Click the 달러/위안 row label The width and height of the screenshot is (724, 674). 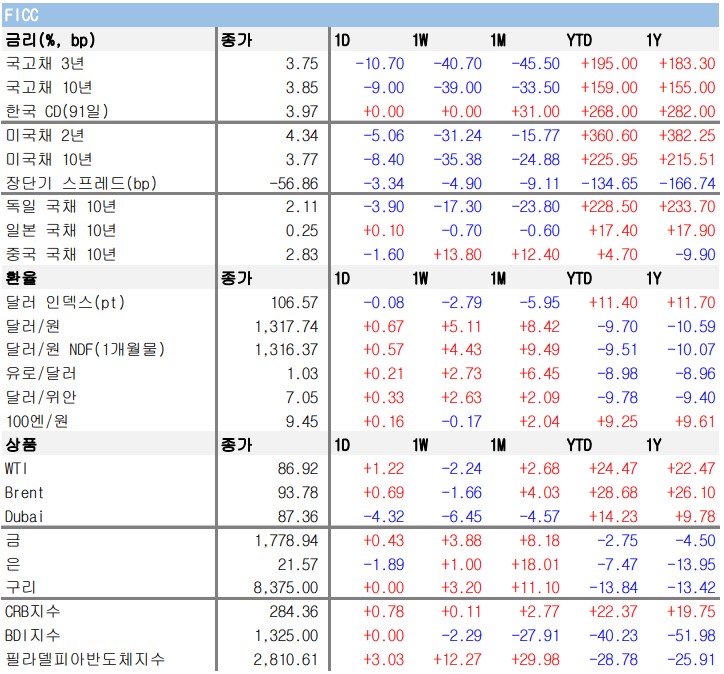pos(41,398)
